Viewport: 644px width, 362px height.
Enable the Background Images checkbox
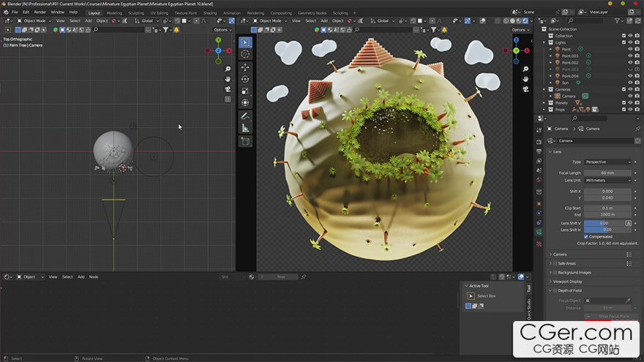coord(555,273)
